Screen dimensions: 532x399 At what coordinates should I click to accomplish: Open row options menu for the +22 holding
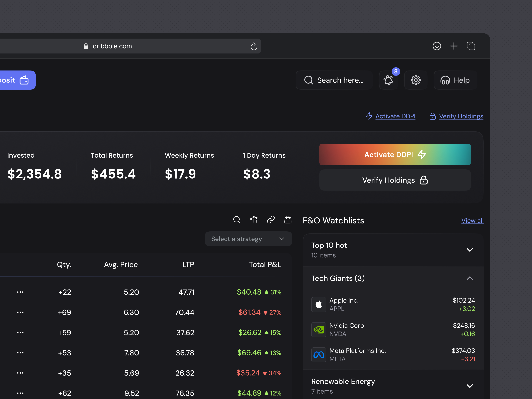coord(20,292)
